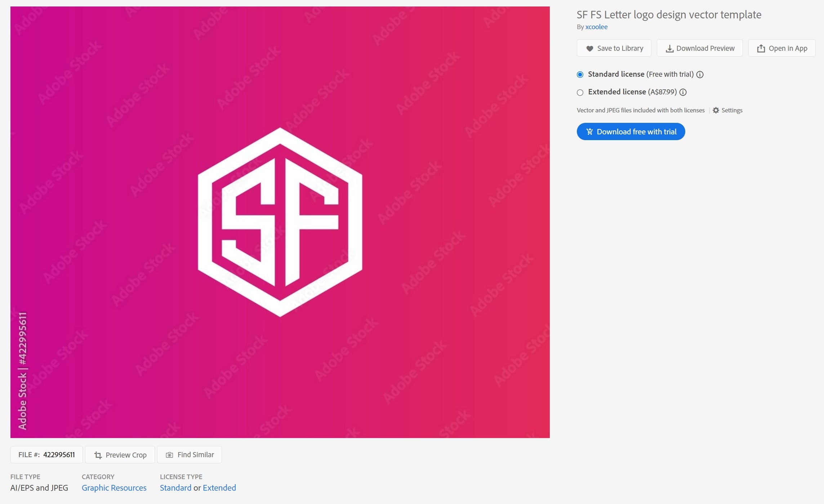Click the heart icon on Save to Library
The width and height of the screenshot is (824, 504).
point(589,48)
